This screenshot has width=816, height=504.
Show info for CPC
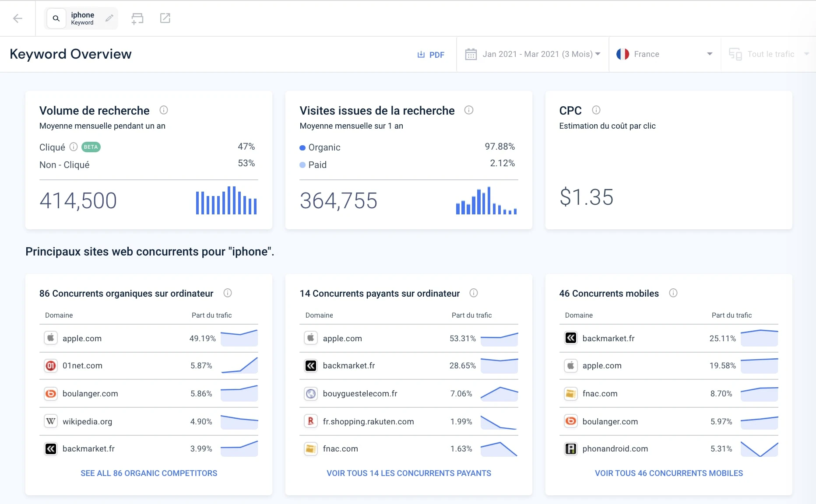click(596, 110)
